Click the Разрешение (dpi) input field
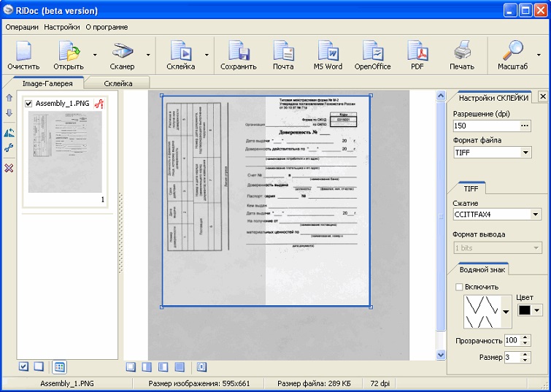Viewport: 551px width, 392px height. pos(487,126)
